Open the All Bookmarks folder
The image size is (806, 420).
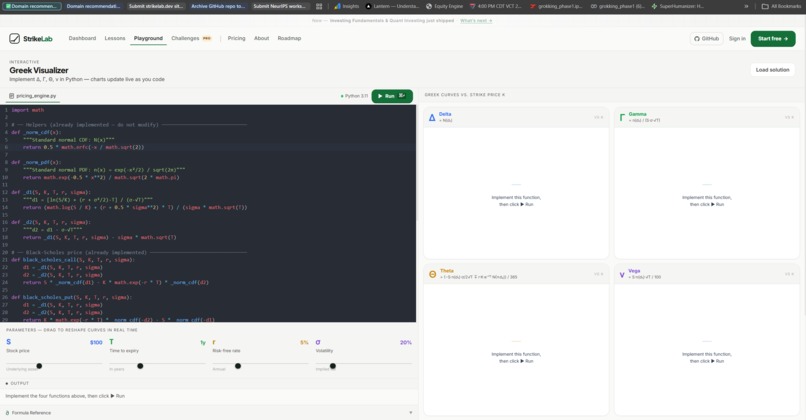pyautogui.click(x=781, y=6)
